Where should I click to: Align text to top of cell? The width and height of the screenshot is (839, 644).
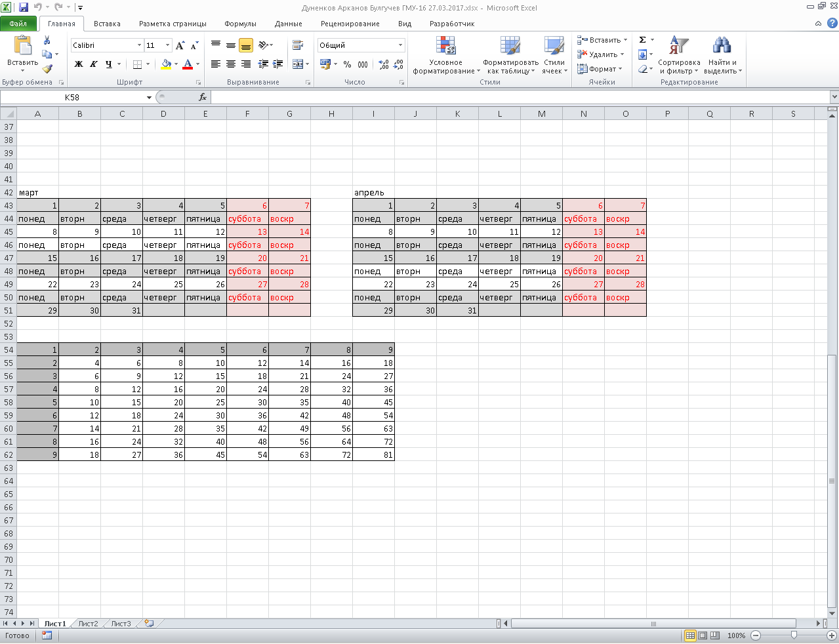pyautogui.click(x=216, y=45)
